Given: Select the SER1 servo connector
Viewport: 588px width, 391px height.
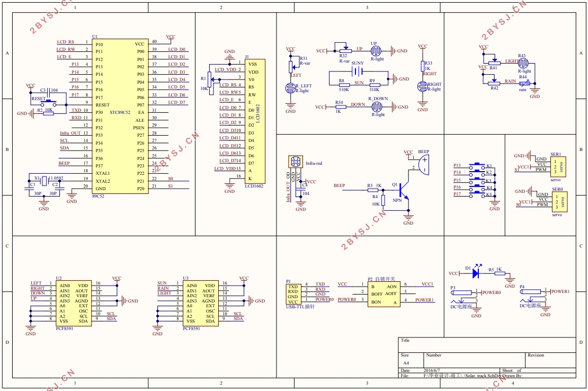Looking at the screenshot, I should pos(558,166).
